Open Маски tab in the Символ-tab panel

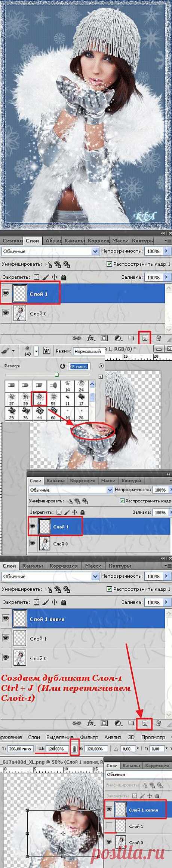coord(120,241)
